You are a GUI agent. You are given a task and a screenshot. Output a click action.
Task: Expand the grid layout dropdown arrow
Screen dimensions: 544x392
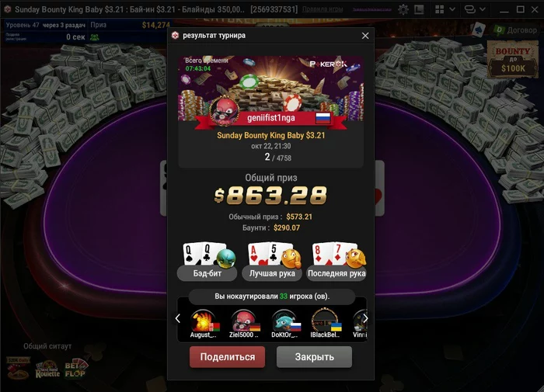coord(452,9)
